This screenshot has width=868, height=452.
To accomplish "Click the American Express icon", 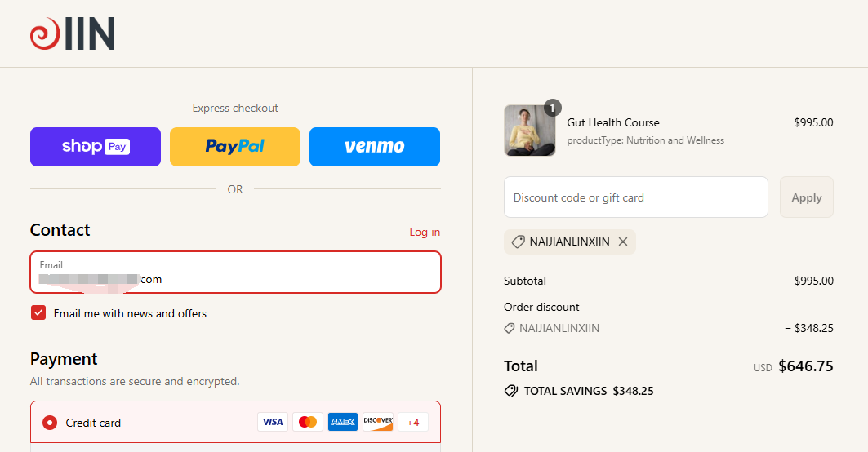I will click(x=343, y=422).
